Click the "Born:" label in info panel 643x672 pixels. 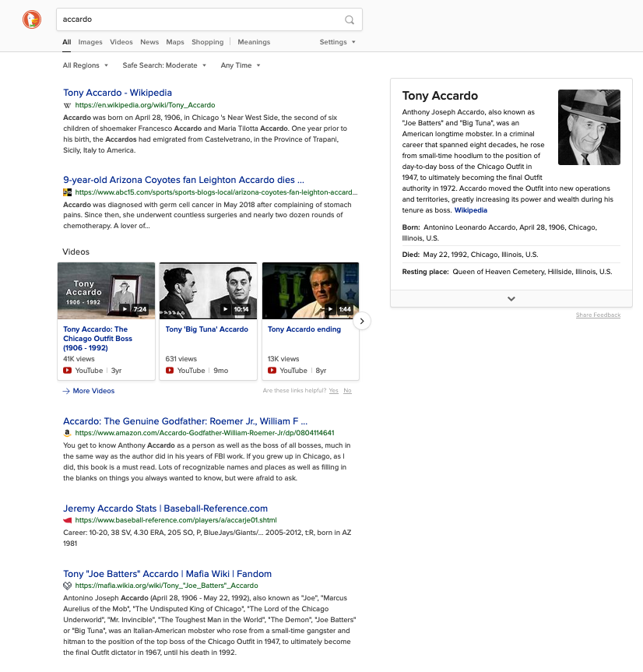click(411, 227)
